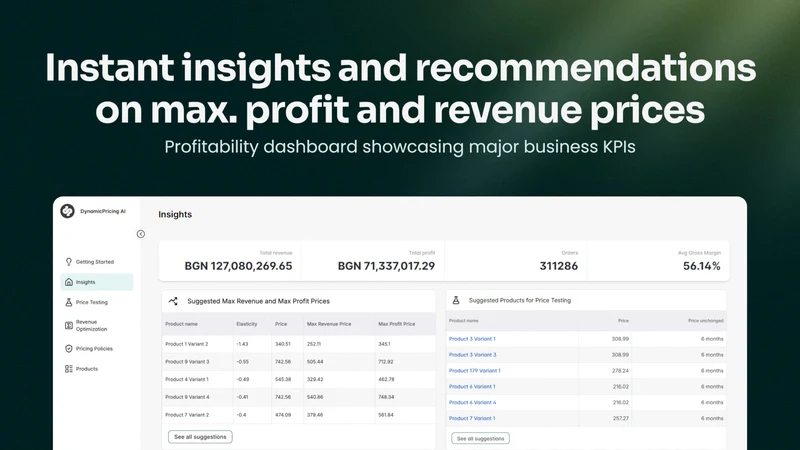Click the Suggested Max Revenue chart icon
Viewport: 800px width, 450px height.
pyautogui.click(x=173, y=301)
